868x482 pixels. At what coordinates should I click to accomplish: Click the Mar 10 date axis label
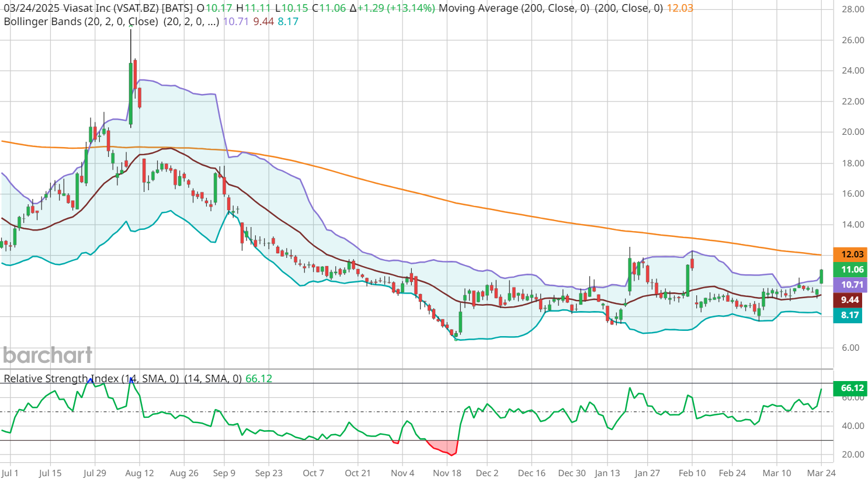(777, 473)
